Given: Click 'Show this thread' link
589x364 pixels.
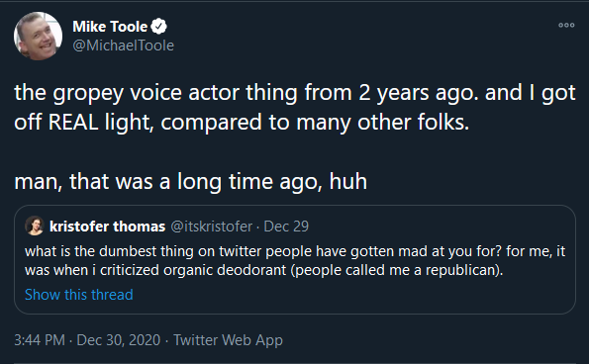Looking at the screenshot, I should 79,295.
